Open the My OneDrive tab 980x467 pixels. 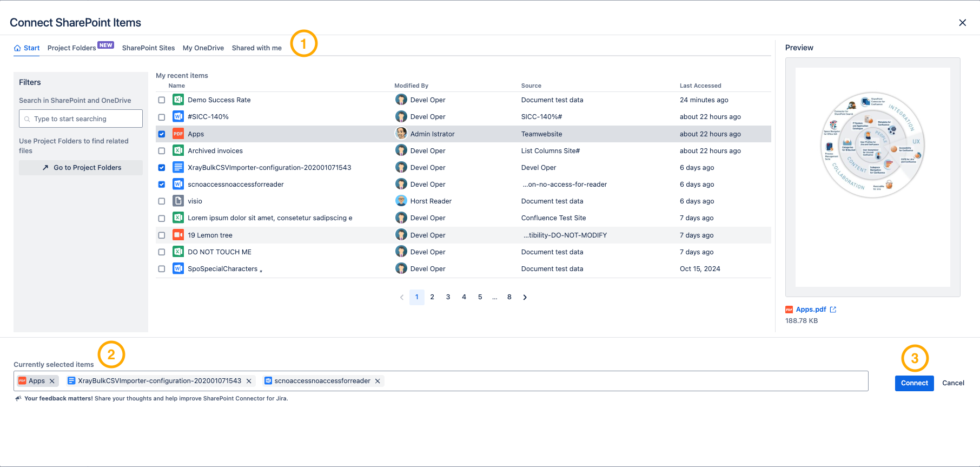click(x=203, y=48)
